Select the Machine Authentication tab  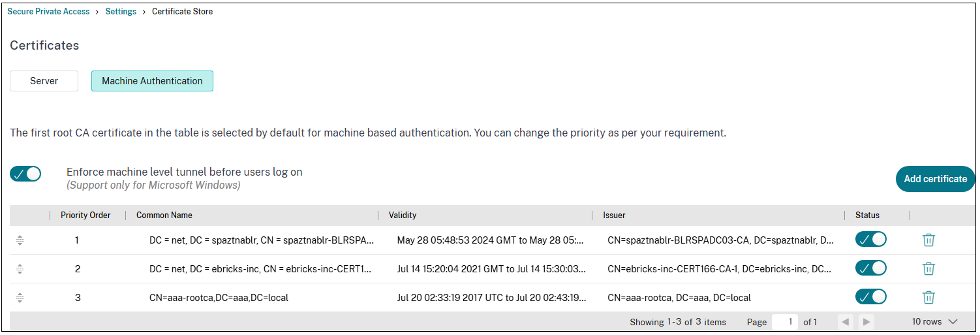click(152, 81)
